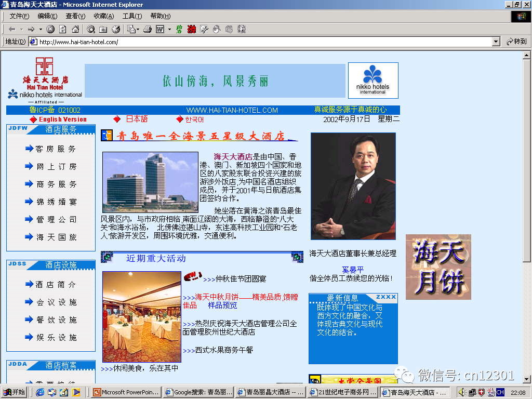Open the English Version link
Image resolution: width=532 pixels, height=399 pixels.
(63, 119)
